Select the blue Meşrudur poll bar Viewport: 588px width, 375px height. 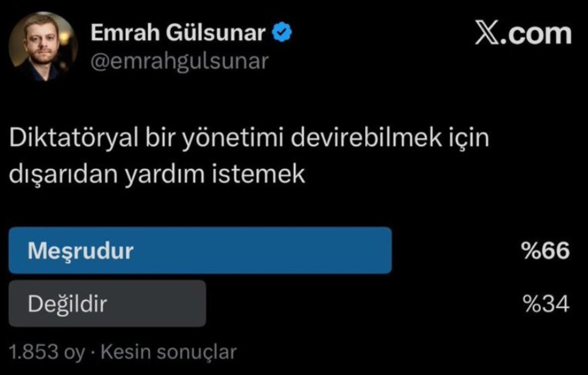coord(200,250)
